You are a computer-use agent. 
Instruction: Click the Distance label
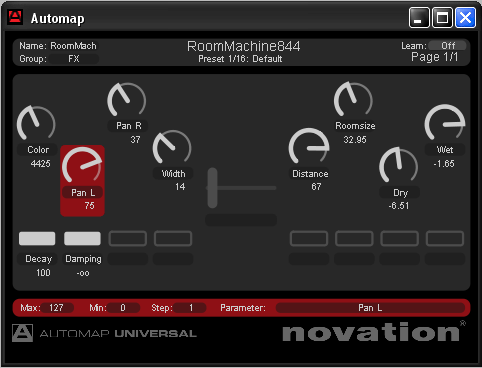(x=310, y=174)
